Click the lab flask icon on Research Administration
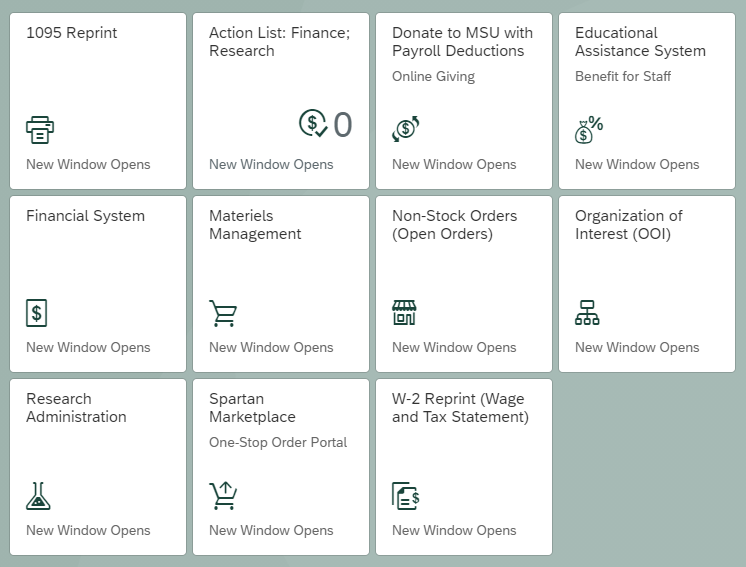This screenshot has height=567, width=746. click(38, 496)
